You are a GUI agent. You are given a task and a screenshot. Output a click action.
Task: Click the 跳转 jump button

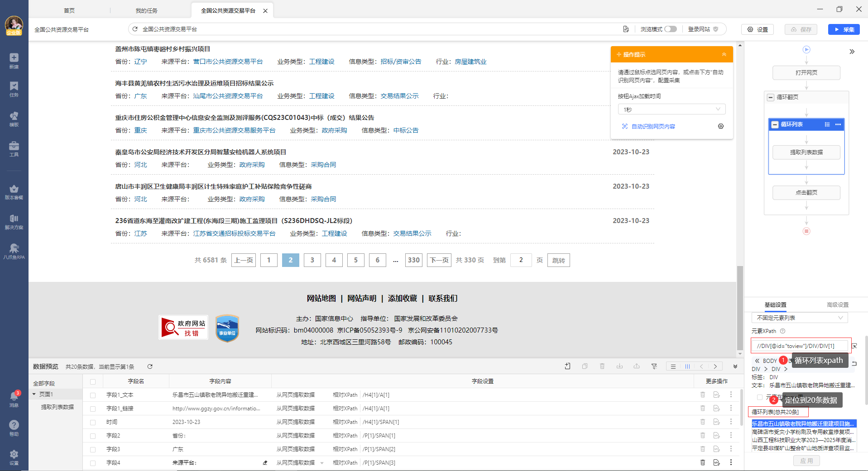558,260
